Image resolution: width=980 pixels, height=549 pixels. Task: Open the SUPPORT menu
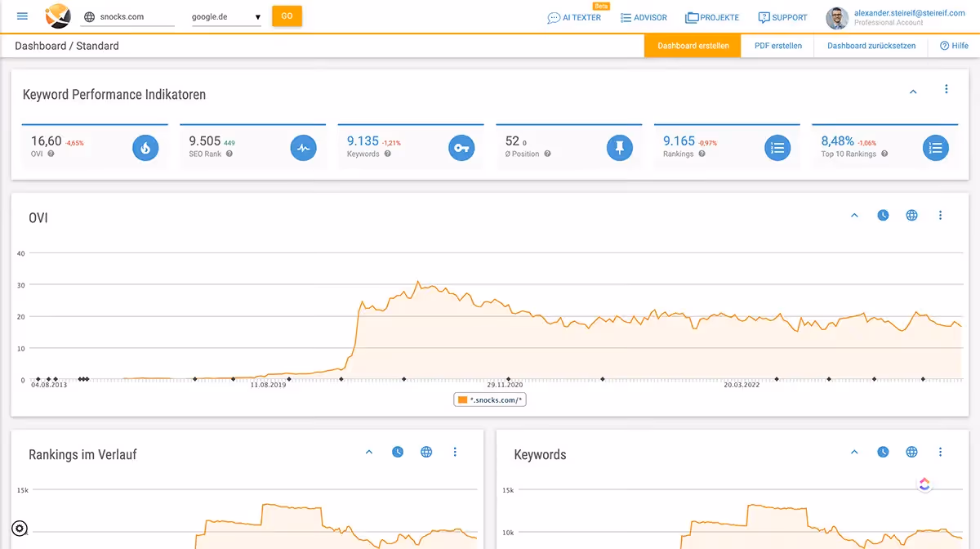coord(782,17)
